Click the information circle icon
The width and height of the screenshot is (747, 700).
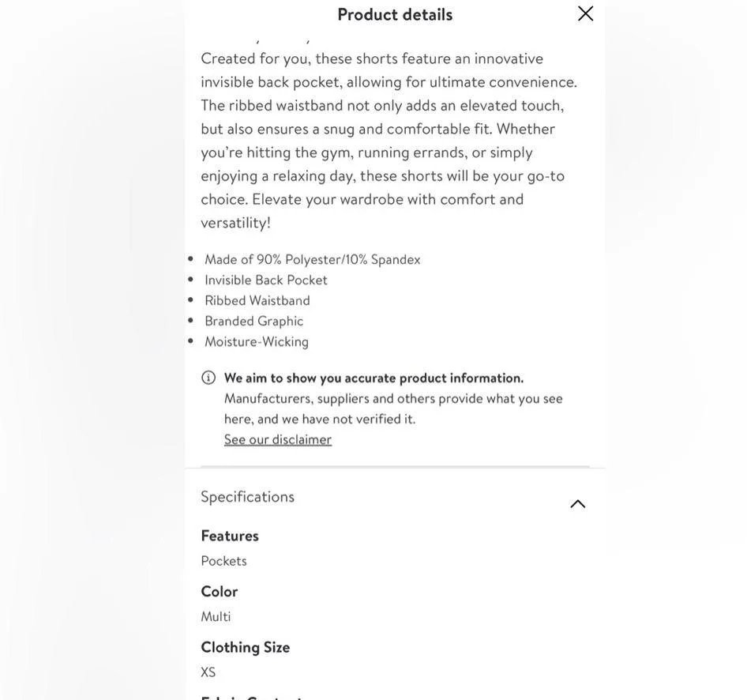tap(208, 378)
